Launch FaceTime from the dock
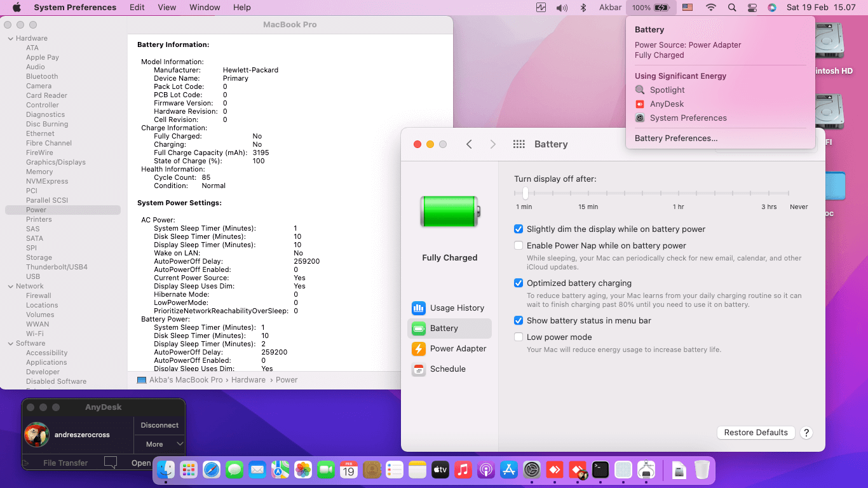 [326, 470]
